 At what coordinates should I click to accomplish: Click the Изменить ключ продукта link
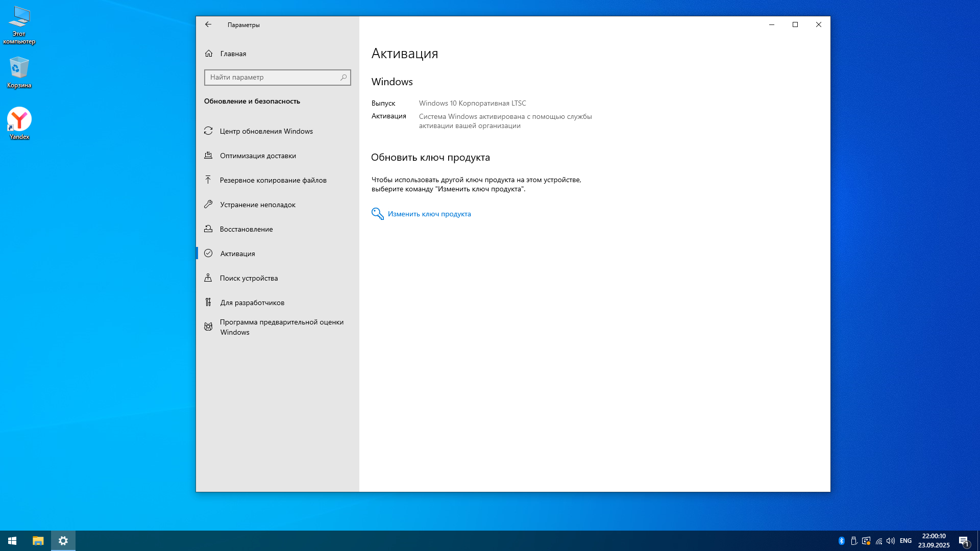click(429, 214)
